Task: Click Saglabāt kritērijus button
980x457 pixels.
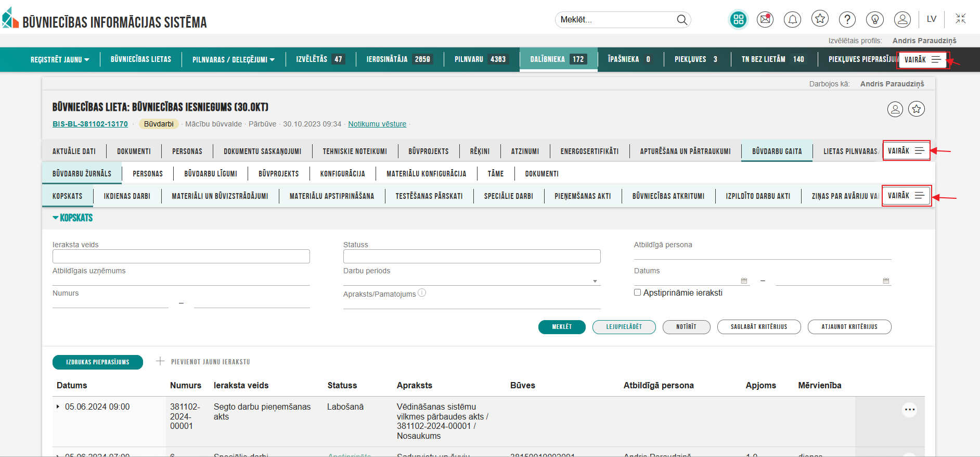Action: (x=759, y=327)
